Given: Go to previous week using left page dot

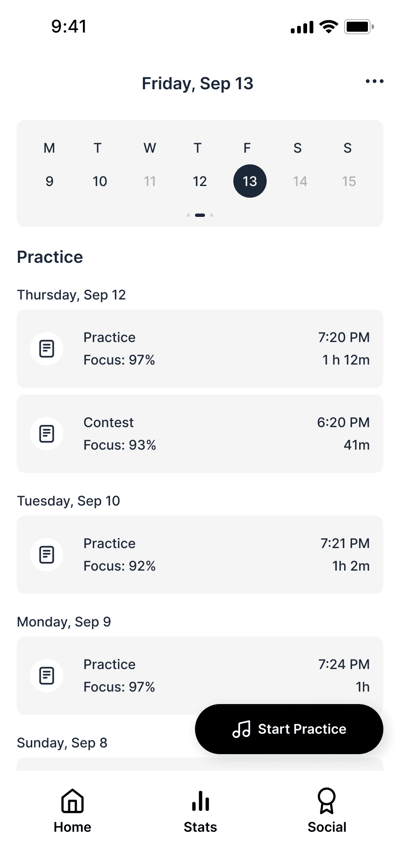Looking at the screenshot, I should [188, 215].
